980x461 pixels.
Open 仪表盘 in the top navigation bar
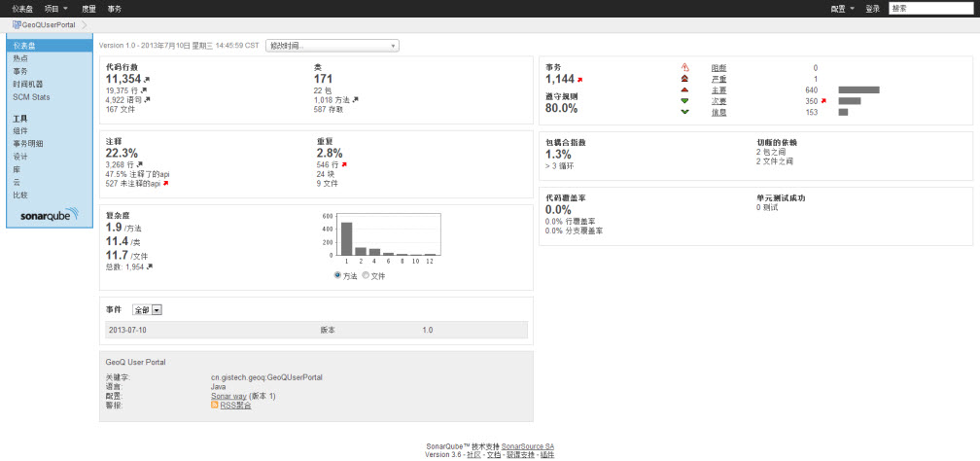coord(22,9)
